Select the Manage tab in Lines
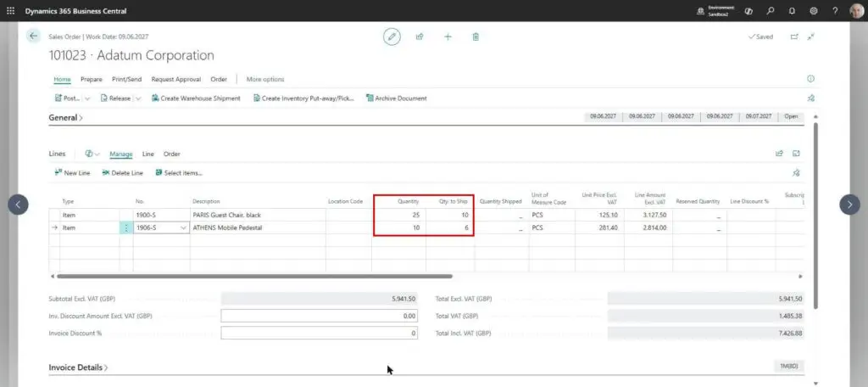This screenshot has height=387, width=868. (x=120, y=154)
